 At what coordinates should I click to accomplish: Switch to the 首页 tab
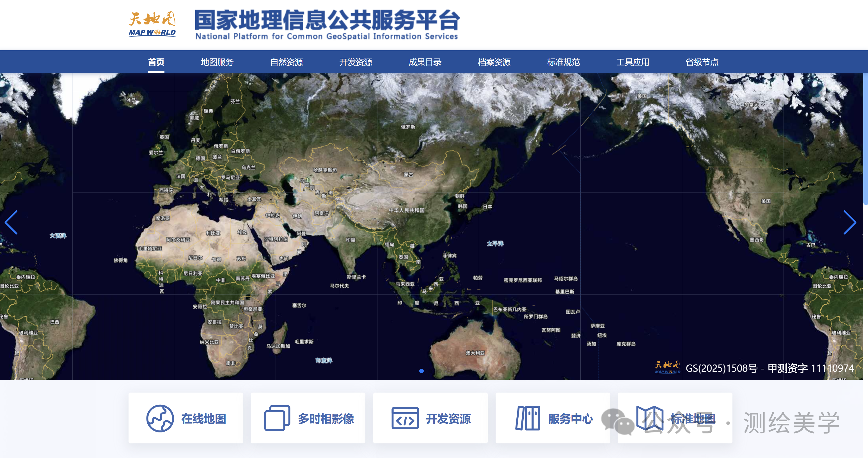156,62
